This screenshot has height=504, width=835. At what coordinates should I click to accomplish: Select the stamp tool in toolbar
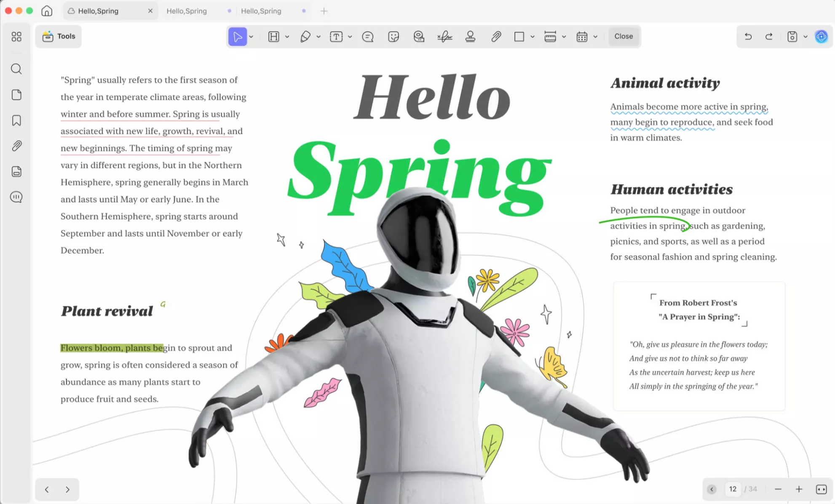[470, 37]
